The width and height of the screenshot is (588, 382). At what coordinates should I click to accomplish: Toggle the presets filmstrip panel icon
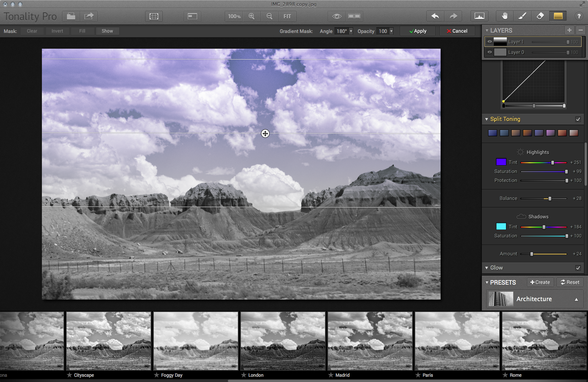pos(154,16)
